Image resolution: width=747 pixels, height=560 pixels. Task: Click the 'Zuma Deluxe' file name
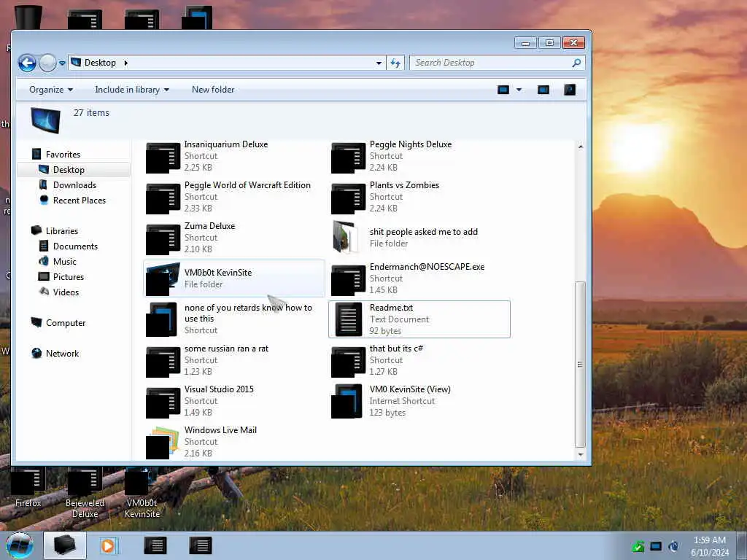coord(209,226)
